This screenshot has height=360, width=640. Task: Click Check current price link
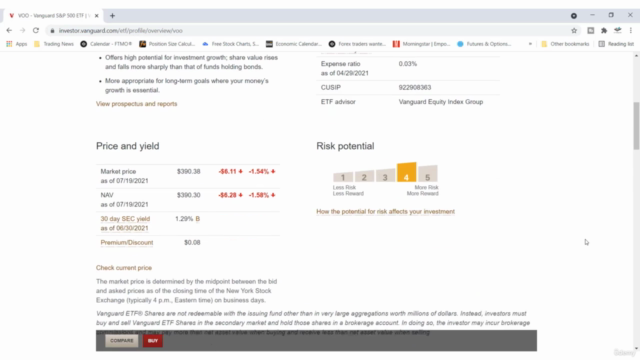124,268
